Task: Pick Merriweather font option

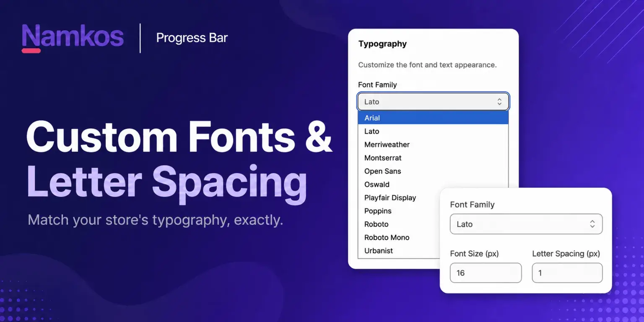Action: 433,145
